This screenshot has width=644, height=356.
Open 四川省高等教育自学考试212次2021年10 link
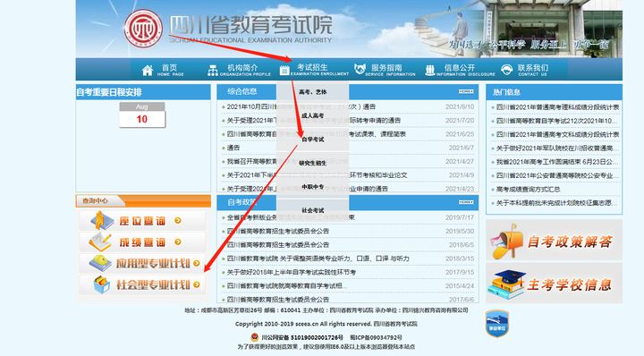click(x=556, y=121)
